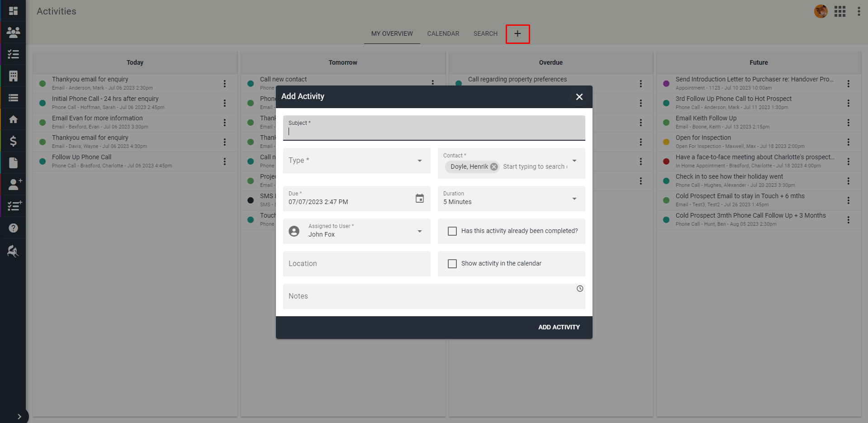Open the Activities checklist icon in sidebar

click(x=13, y=54)
